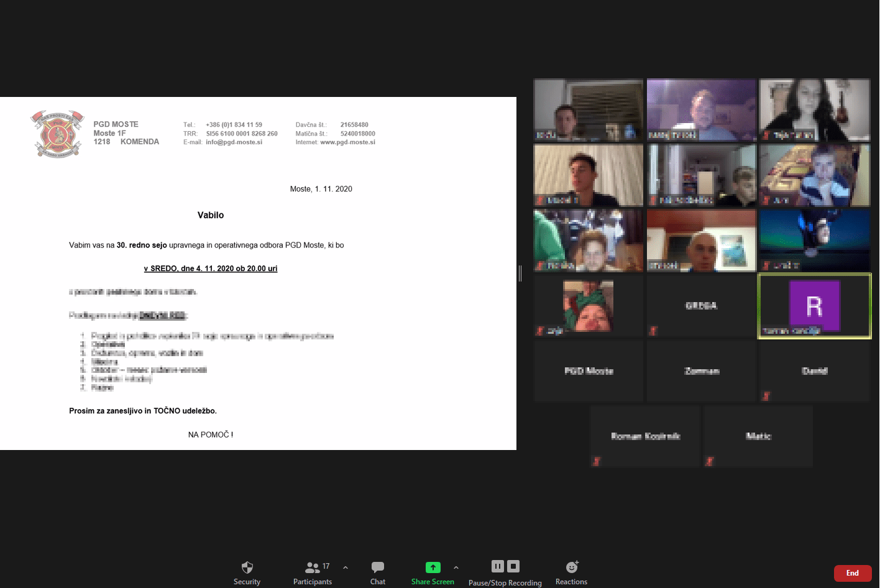Click the tax number '21658480'
Screen dimensions: 880x588
(354, 125)
